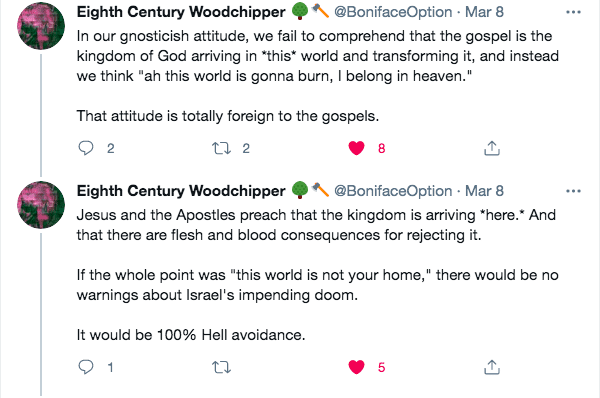Open the Mar 8 timestamp on first tweet

click(484, 12)
